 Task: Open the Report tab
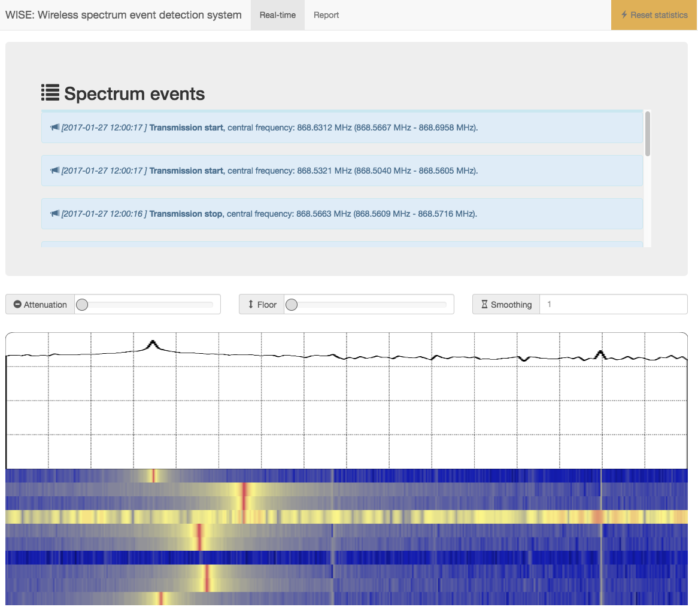pos(326,15)
